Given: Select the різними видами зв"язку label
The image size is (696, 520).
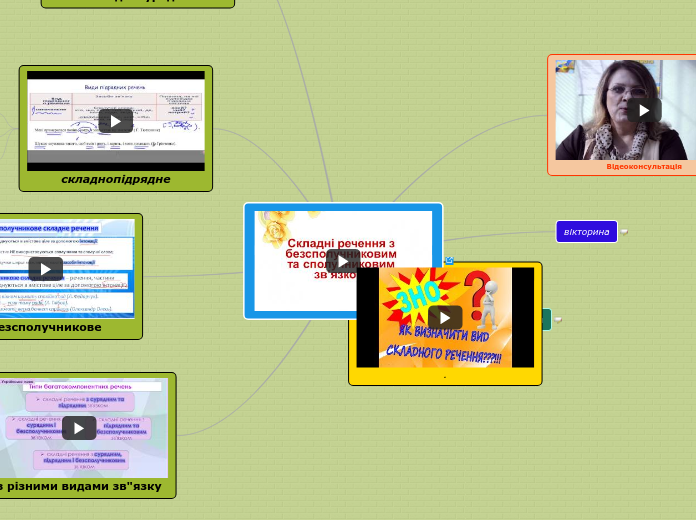Looking at the screenshot, I should (x=80, y=486).
